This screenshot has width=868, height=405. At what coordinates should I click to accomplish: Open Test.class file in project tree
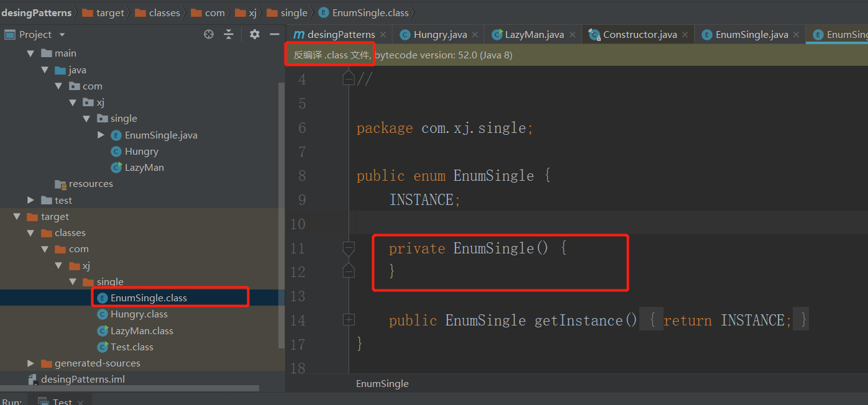pos(132,347)
